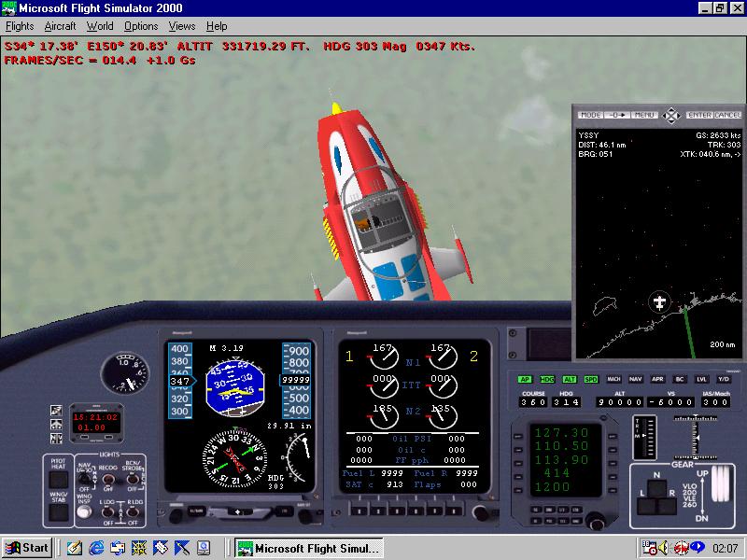The width and height of the screenshot is (747, 560).
Task: Toggle the WING/STAB anti-ice switch
Action: click(59, 512)
